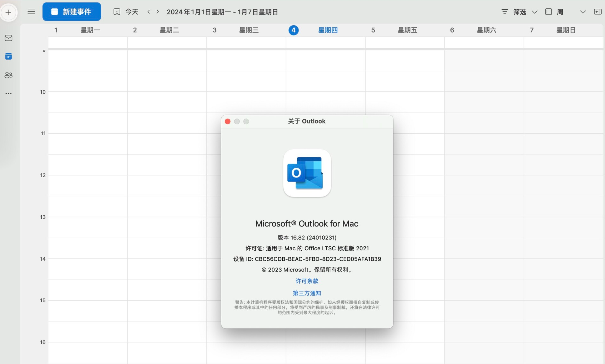Viewport: 605px width, 364px height.
Task: Open the Mail view icon
Action: pos(9,38)
